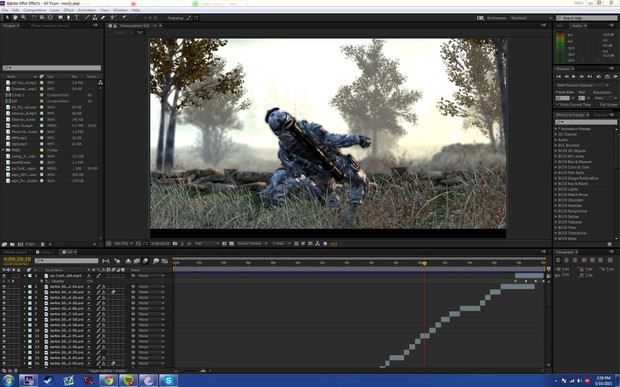The height and width of the screenshot is (387, 620).
Task: Open the File menu
Action: pos(5,10)
